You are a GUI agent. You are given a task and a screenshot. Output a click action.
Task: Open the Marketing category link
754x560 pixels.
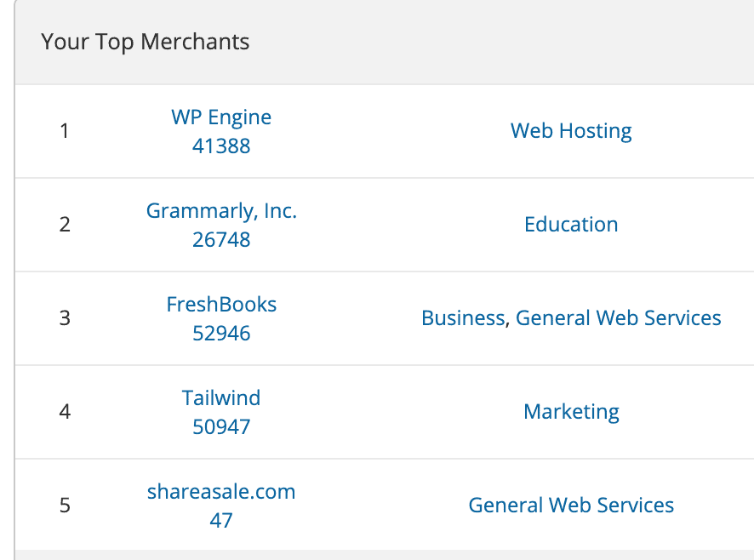tap(571, 411)
